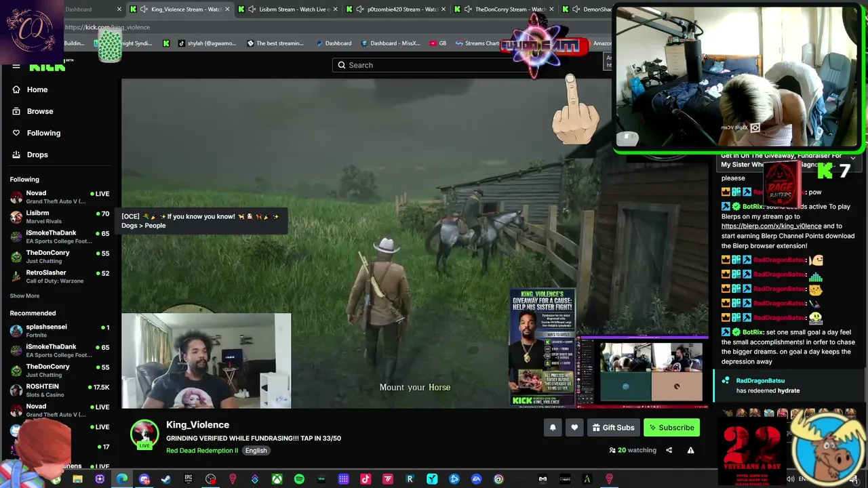Open the King_Violence channel name link
This screenshot has width=868, height=488.
tap(197, 425)
